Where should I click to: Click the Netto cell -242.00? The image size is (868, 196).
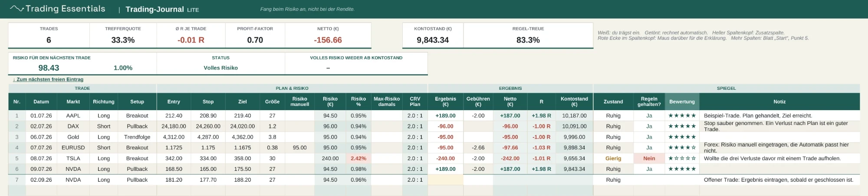pyautogui.click(x=510, y=158)
